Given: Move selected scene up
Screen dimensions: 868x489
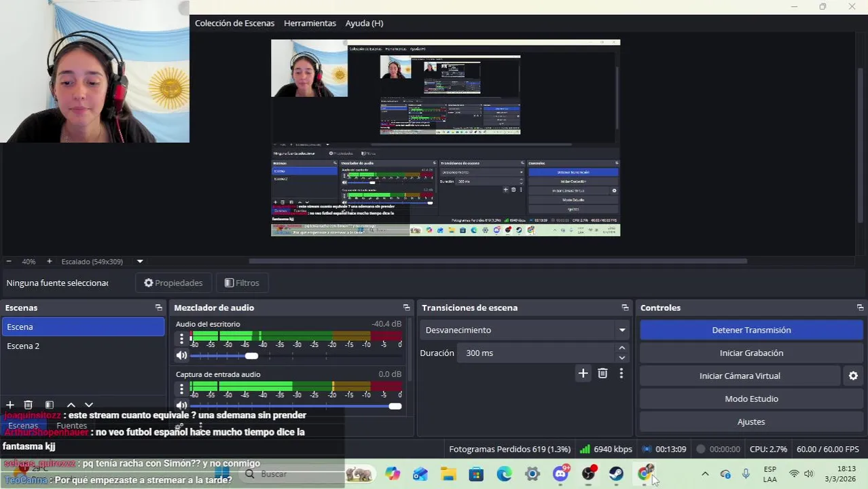Looking at the screenshot, I should (x=71, y=405).
